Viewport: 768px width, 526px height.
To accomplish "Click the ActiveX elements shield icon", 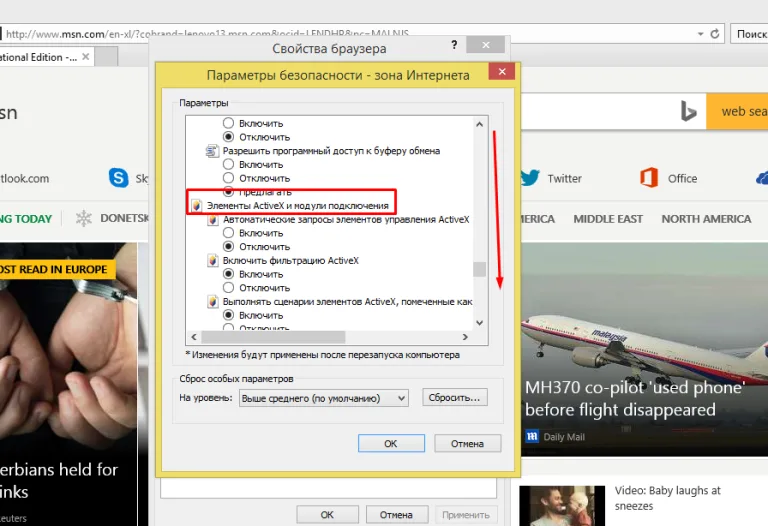I will click(196, 206).
